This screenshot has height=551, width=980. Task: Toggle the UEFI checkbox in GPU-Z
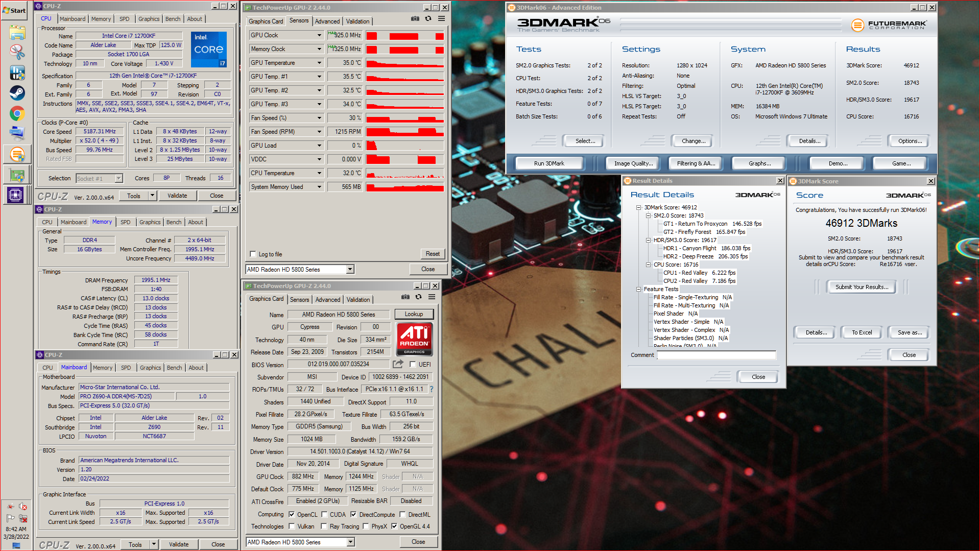click(x=413, y=364)
